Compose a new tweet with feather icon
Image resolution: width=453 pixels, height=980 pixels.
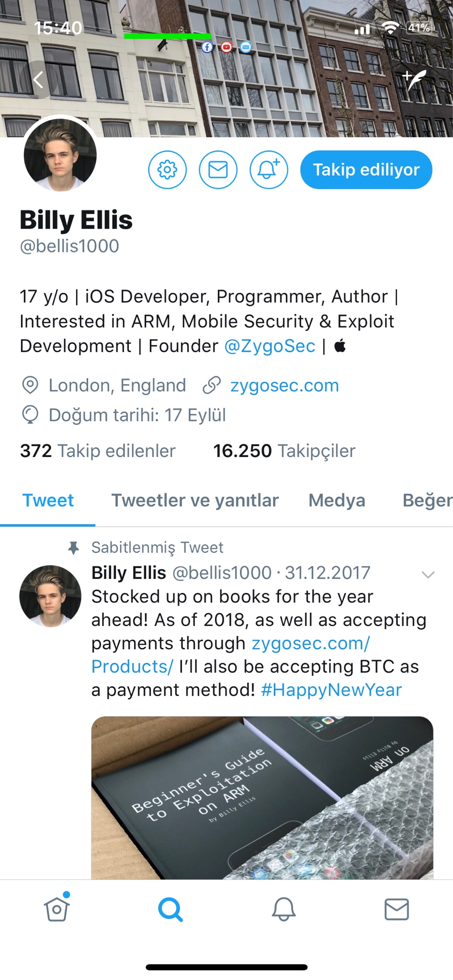point(415,80)
